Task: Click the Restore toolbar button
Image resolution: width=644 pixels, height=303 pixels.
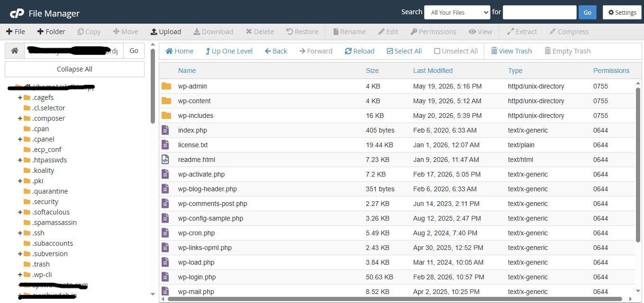Action: 302,32
